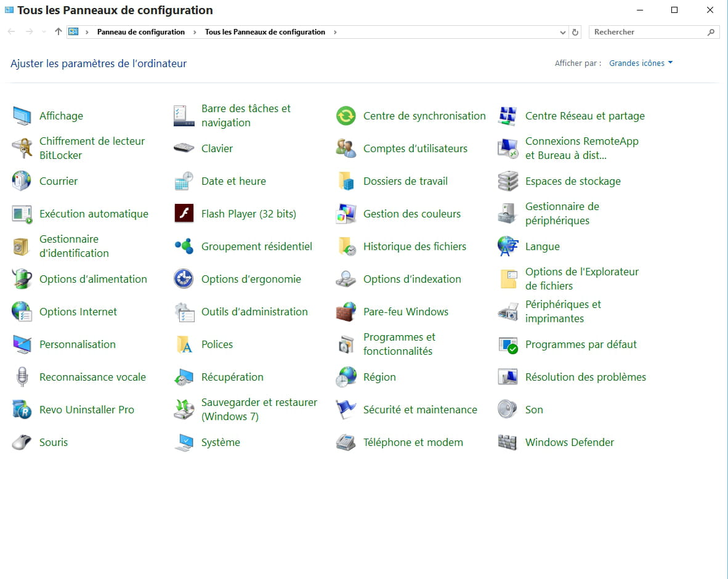Click the Langue globe icon

508,246
